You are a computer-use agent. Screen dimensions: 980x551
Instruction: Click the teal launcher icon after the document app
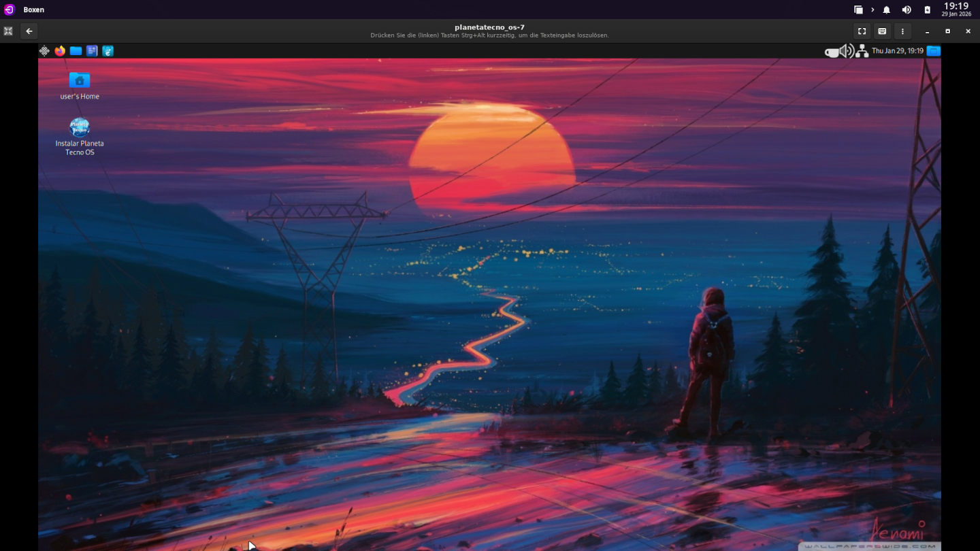(x=108, y=51)
